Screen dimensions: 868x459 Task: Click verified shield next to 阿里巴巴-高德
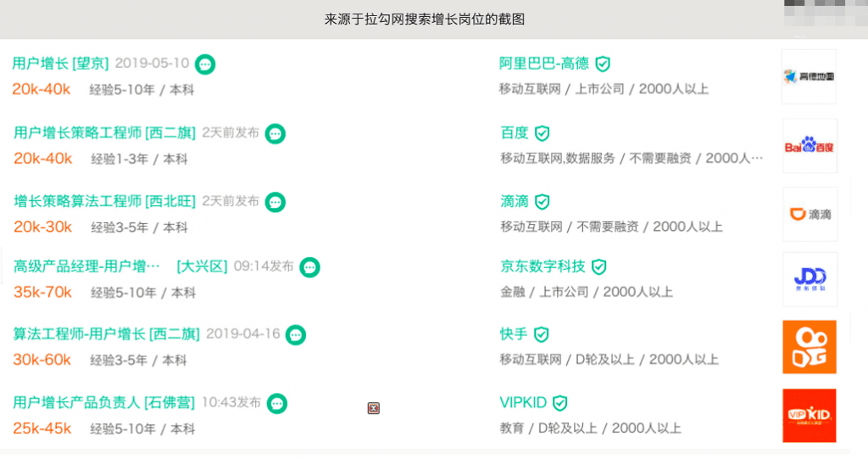(x=603, y=64)
